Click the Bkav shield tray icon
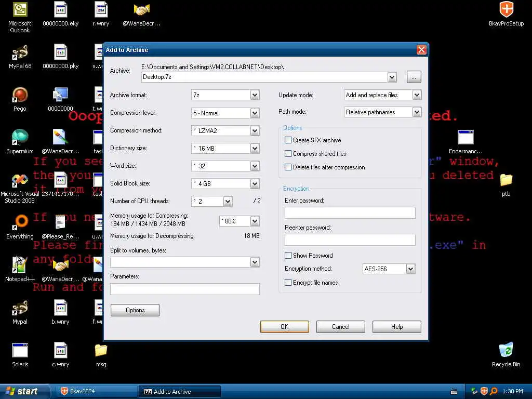532x399 pixels. point(484,391)
